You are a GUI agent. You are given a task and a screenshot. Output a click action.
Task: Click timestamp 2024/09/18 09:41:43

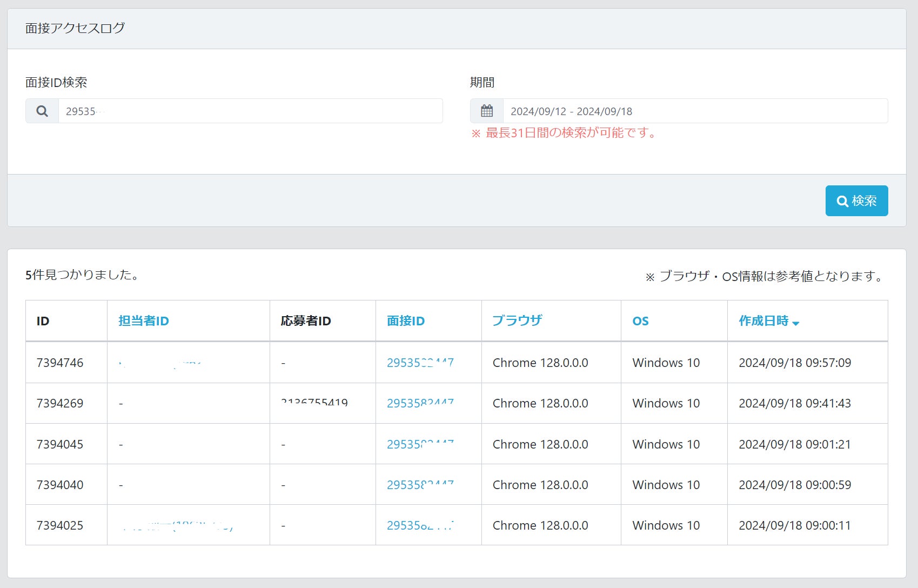(x=795, y=403)
